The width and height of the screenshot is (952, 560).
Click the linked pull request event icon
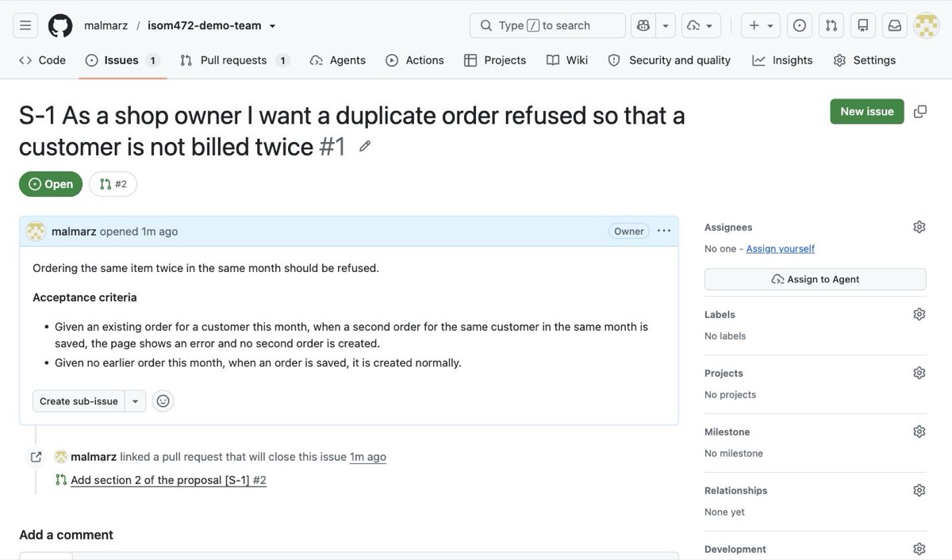point(36,457)
